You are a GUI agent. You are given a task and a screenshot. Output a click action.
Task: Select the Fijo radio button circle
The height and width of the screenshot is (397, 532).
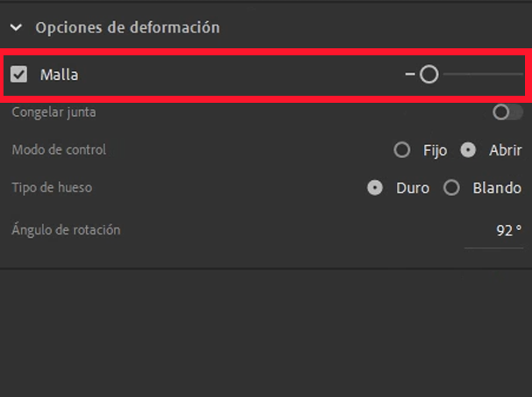402,150
